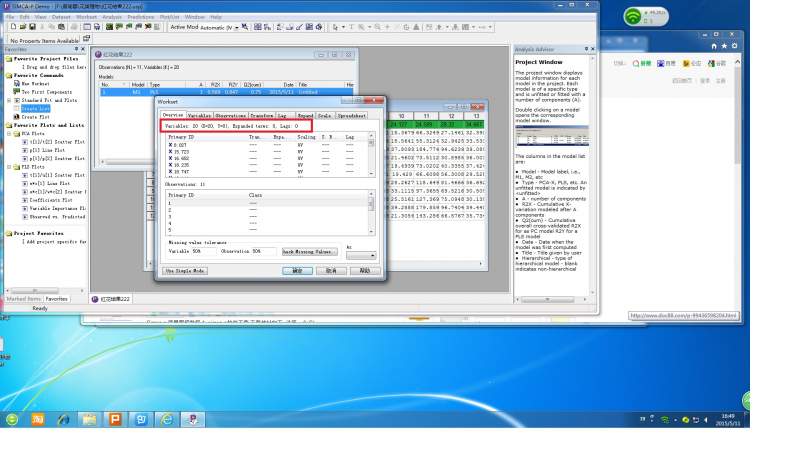The height and width of the screenshot is (449, 800).
Task: Click home icon in the background browser window
Action: pyautogui.click(x=714, y=46)
